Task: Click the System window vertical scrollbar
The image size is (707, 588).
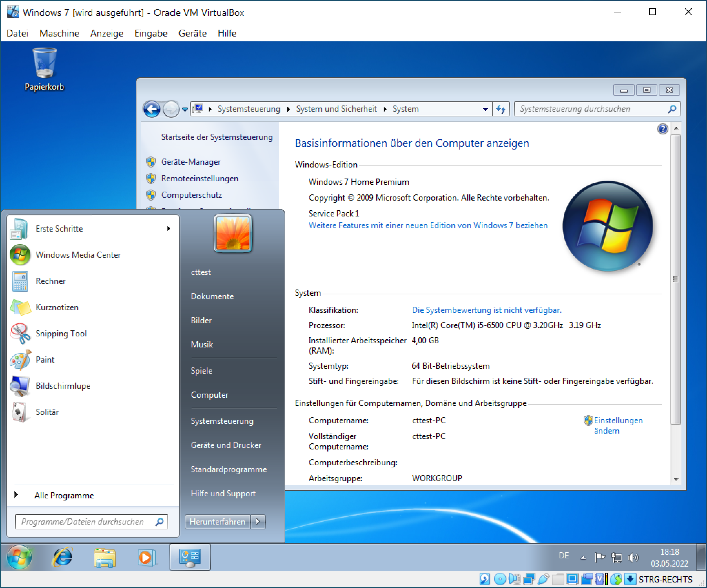Action: point(675,279)
